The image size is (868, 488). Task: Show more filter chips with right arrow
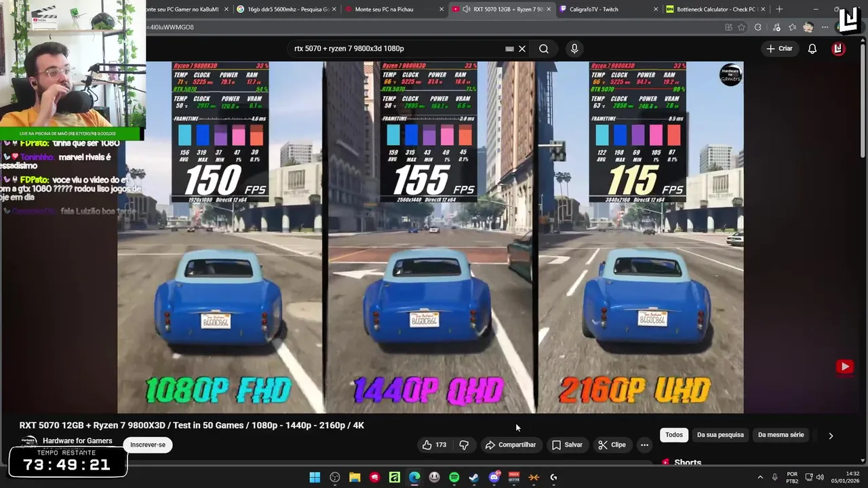click(831, 436)
